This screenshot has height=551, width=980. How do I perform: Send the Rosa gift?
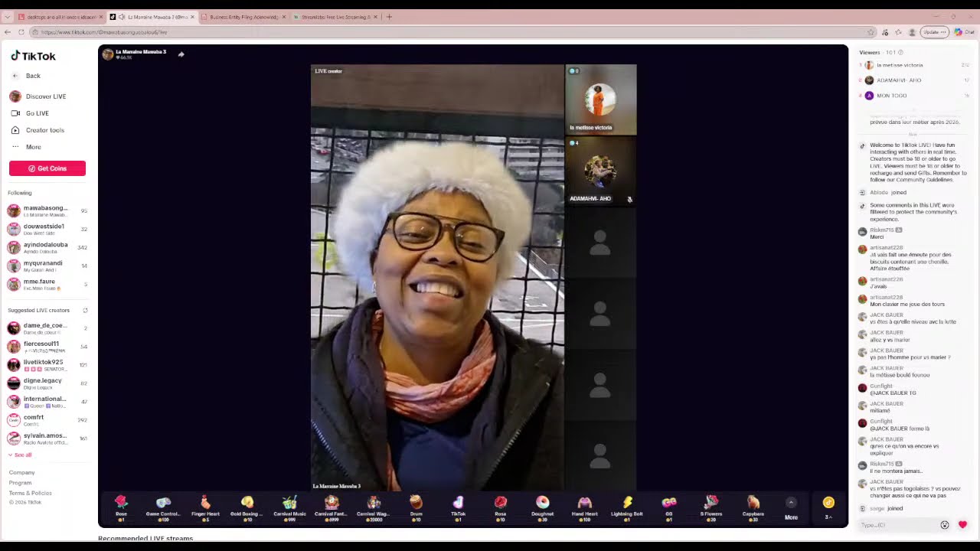500,507
